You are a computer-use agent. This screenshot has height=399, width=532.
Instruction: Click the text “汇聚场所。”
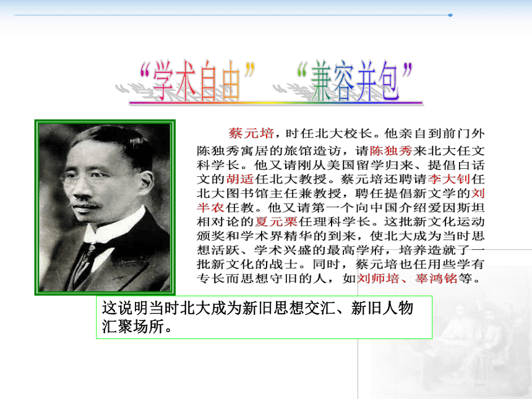click(137, 327)
